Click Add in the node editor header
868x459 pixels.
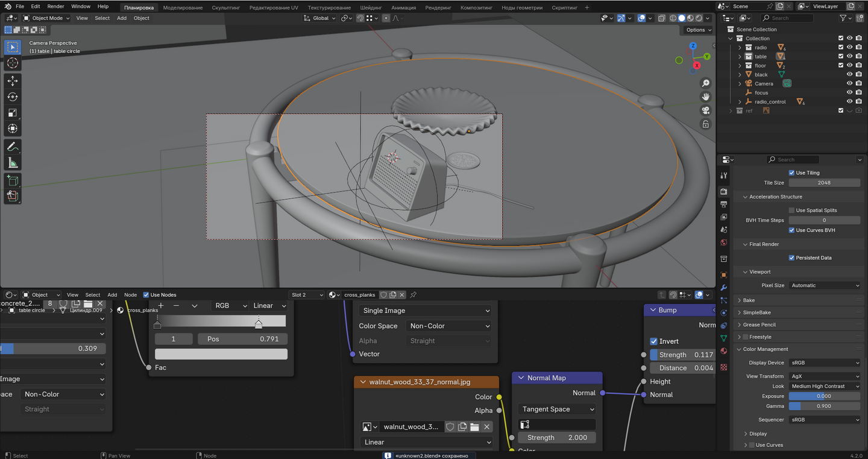pyautogui.click(x=112, y=295)
